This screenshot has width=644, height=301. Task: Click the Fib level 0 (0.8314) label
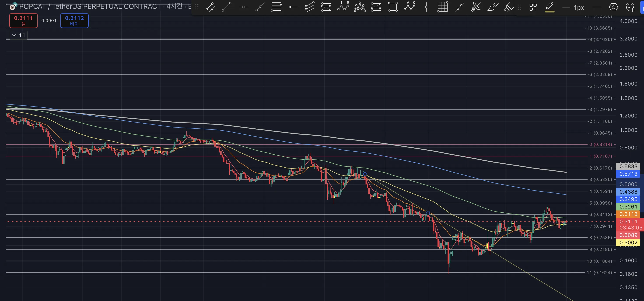point(600,145)
